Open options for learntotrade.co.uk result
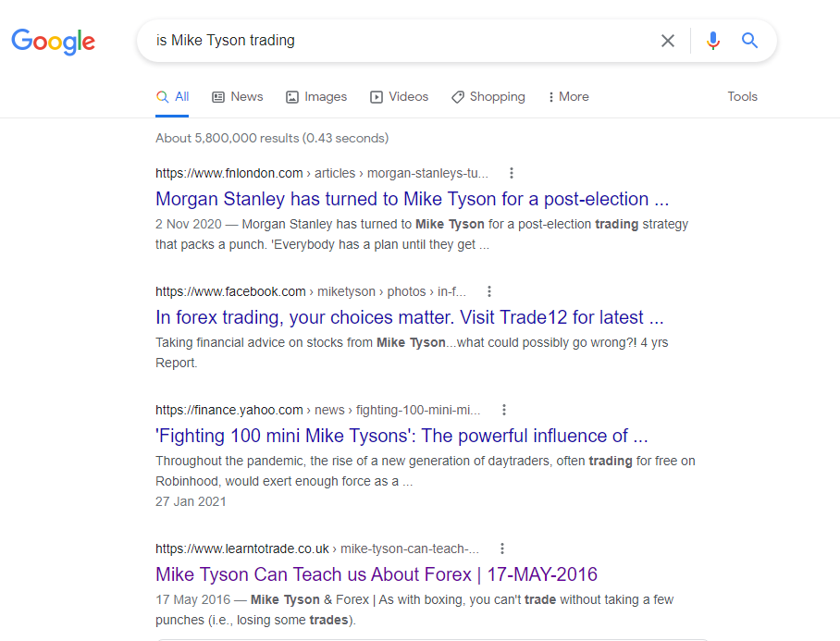The image size is (840, 641). coord(502,549)
